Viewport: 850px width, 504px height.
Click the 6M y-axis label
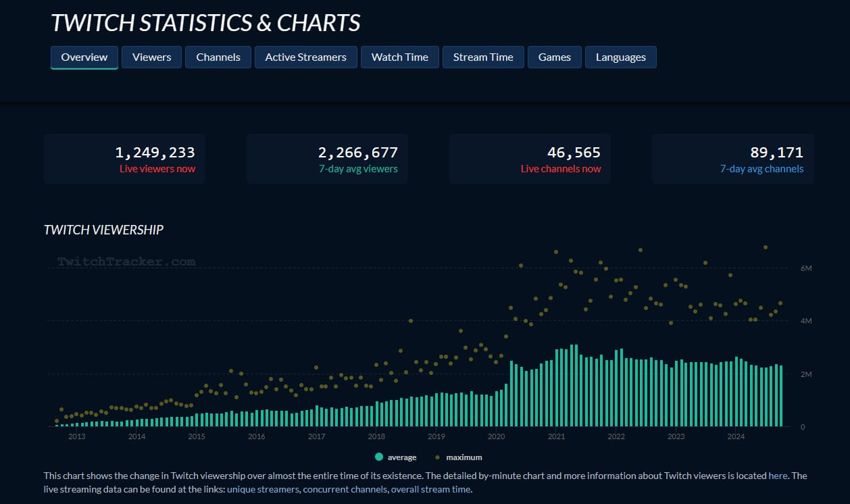tap(805, 268)
